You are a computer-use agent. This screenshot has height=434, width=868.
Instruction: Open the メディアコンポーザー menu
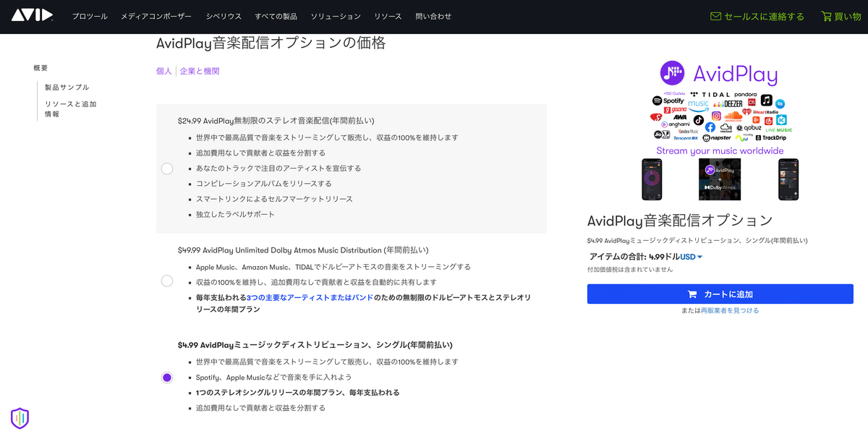[x=156, y=16]
